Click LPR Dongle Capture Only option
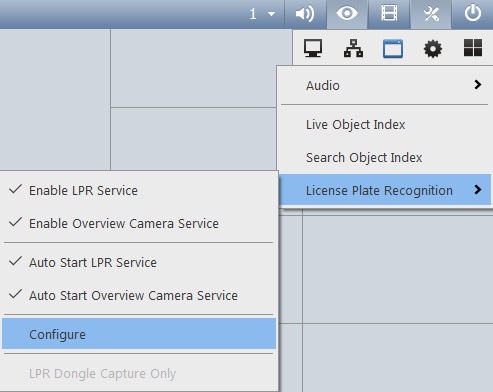This screenshot has width=493, height=392. tap(139, 373)
